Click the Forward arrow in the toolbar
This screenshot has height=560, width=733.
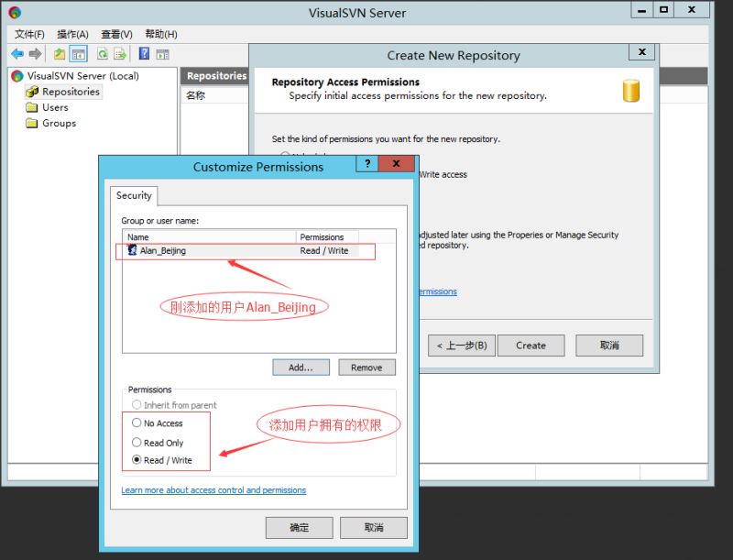click(x=35, y=54)
